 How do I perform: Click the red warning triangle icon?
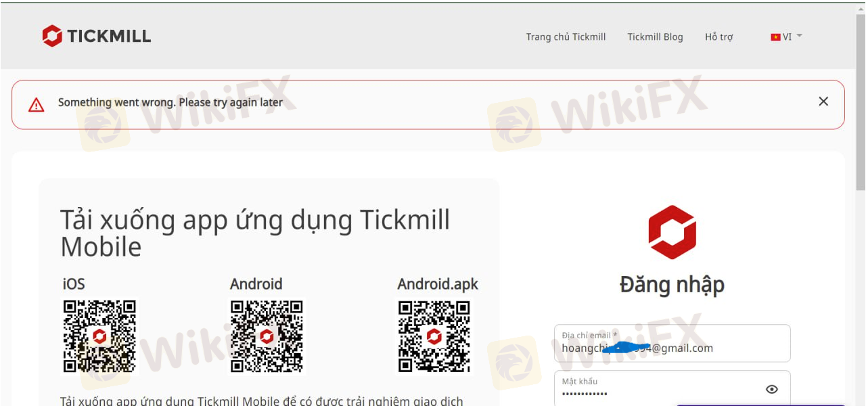(36, 104)
